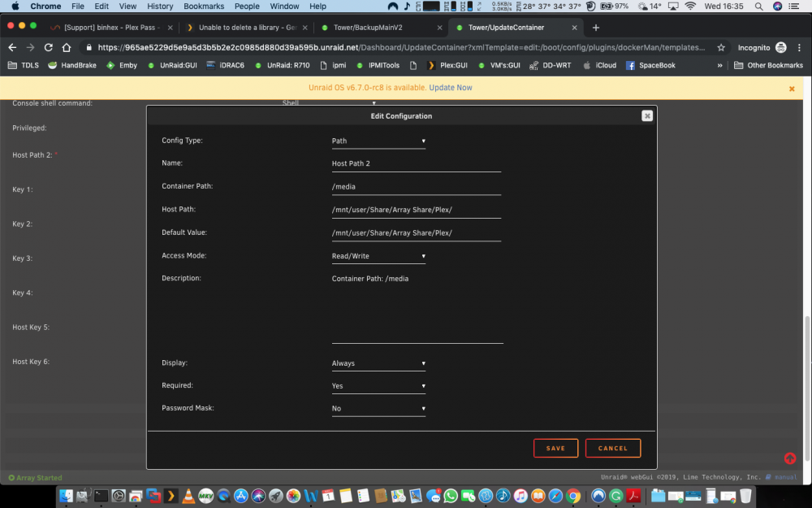Screen dimensions: 812x508
Task: Dismiss the Unraid OS update banner
Action: pos(792,89)
